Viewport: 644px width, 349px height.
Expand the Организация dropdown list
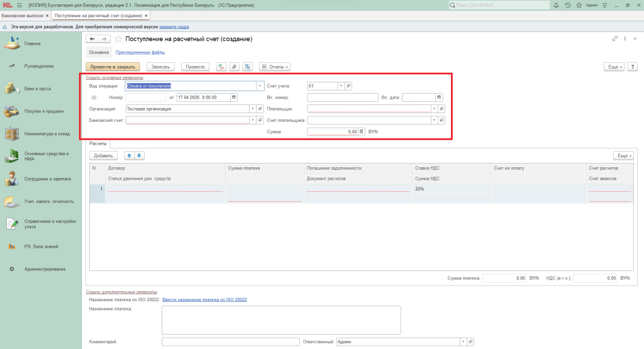253,109
